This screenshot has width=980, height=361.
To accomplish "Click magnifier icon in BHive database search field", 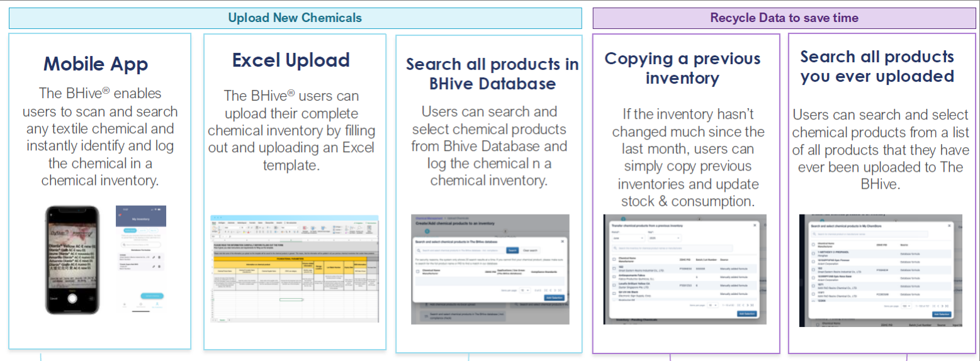I will coord(419,250).
